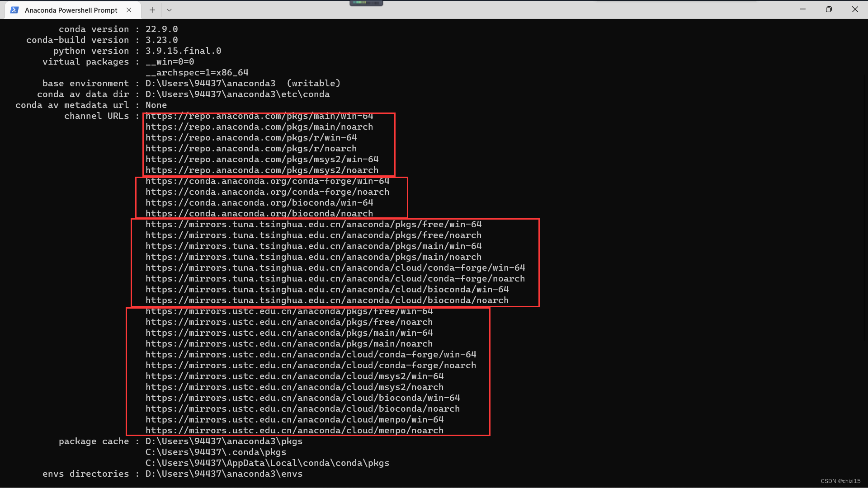The width and height of the screenshot is (868, 488).
Task: Click conda.anaconda.org conda-forge/noarch URL
Action: [267, 192]
